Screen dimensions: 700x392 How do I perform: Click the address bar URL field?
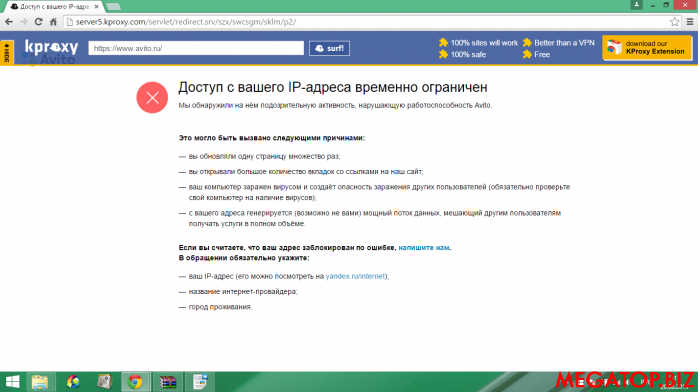tap(366, 22)
